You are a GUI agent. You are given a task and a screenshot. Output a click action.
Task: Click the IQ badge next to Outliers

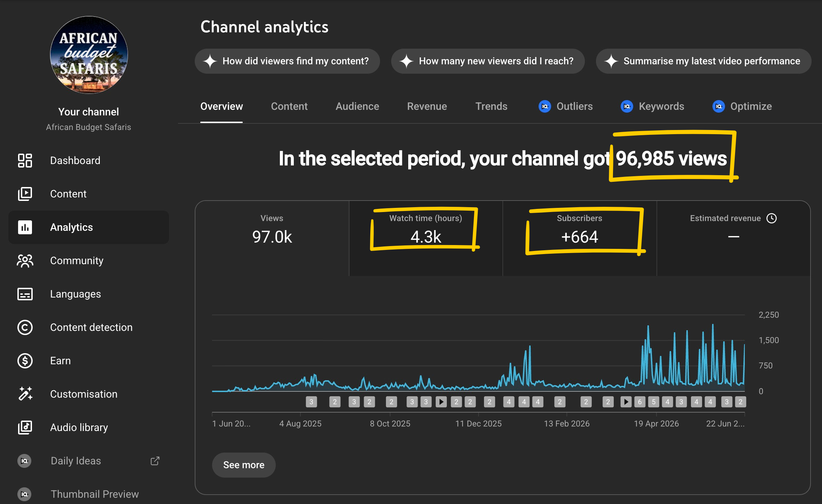(x=545, y=106)
